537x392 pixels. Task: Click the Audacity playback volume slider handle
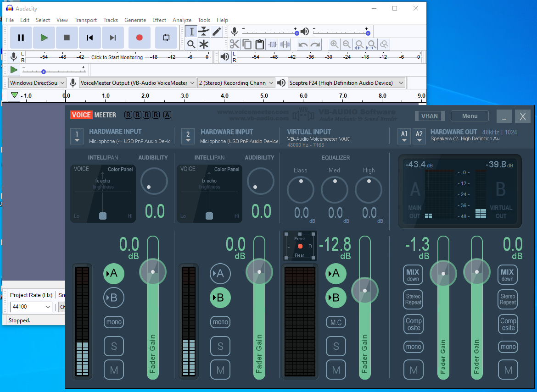click(368, 33)
